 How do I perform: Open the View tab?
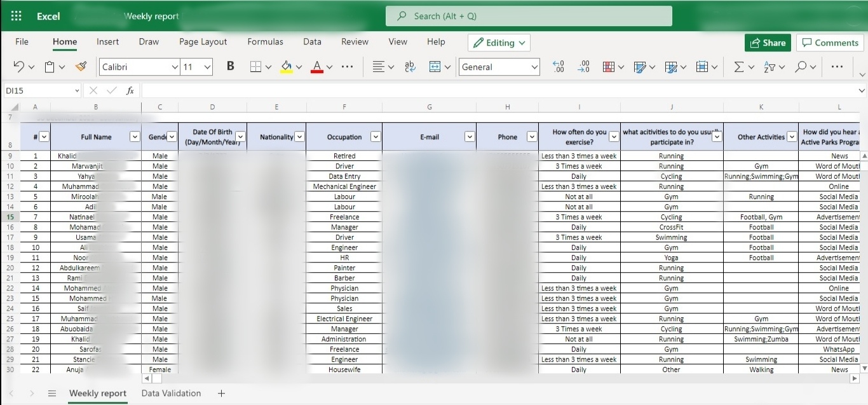(398, 41)
